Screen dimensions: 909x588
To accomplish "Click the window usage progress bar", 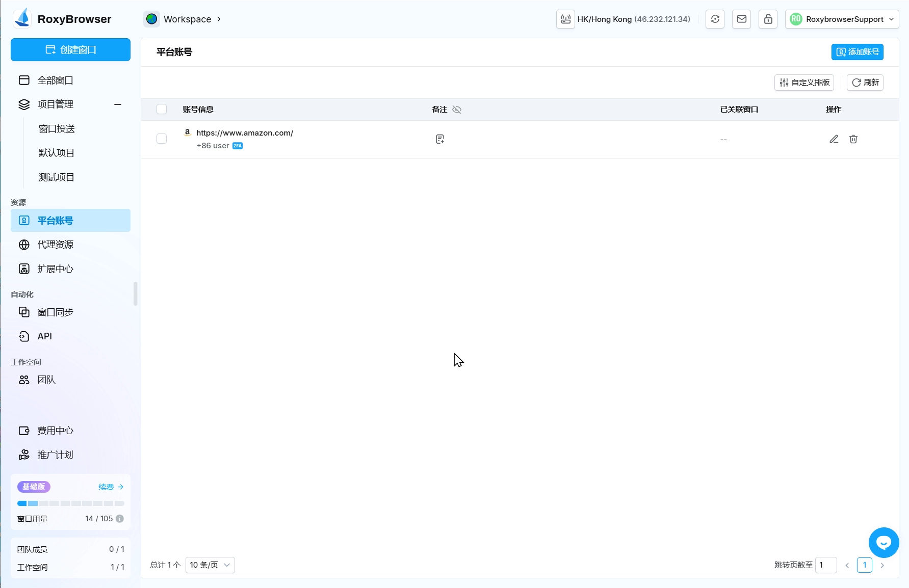I will coord(71,503).
